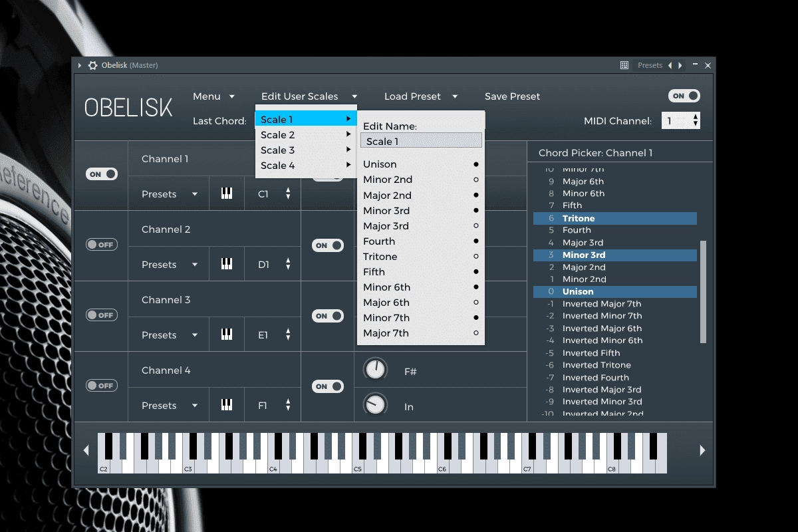Open Load Preset dropdown
The image size is (798, 532).
421,96
